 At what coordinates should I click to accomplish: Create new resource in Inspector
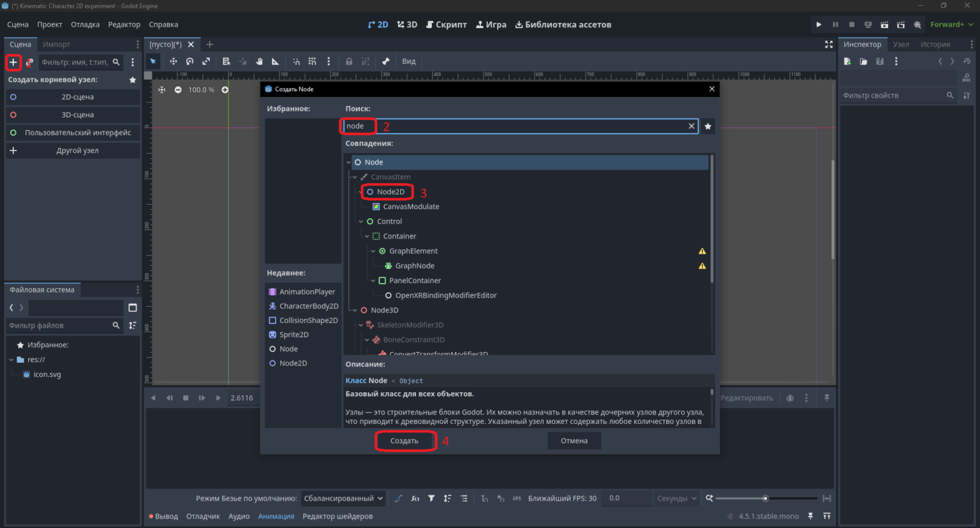847,61
